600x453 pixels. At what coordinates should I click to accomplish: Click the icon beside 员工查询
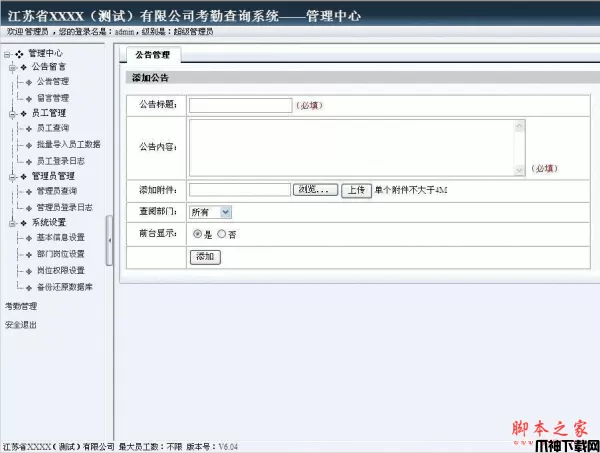tap(29, 129)
